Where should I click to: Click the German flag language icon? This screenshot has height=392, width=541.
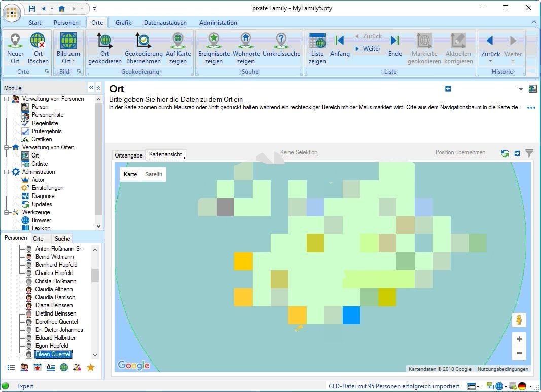tap(522, 386)
